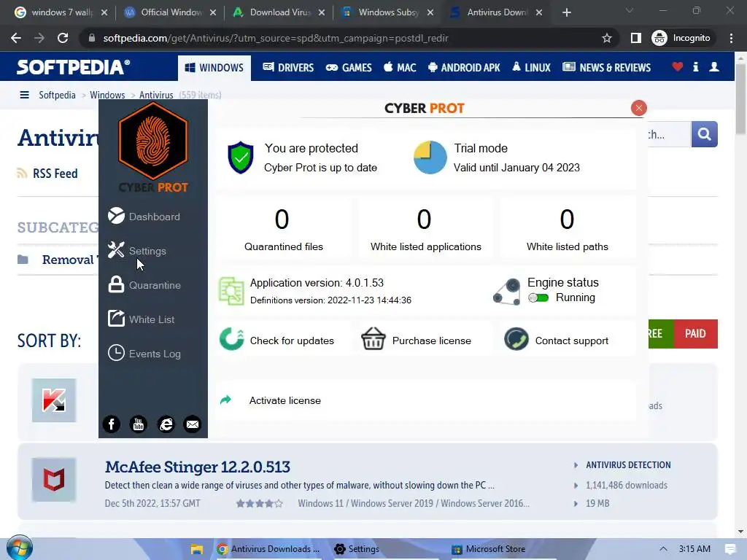Click the YouTube icon in Cyber Prot
Screen dimensions: 747x560
click(139, 424)
